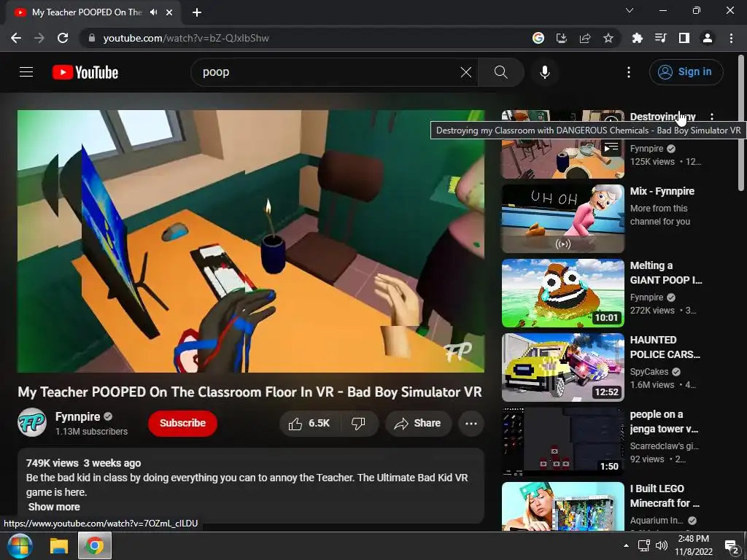
Task: Bookmark this tab with star icon
Action: point(608,38)
